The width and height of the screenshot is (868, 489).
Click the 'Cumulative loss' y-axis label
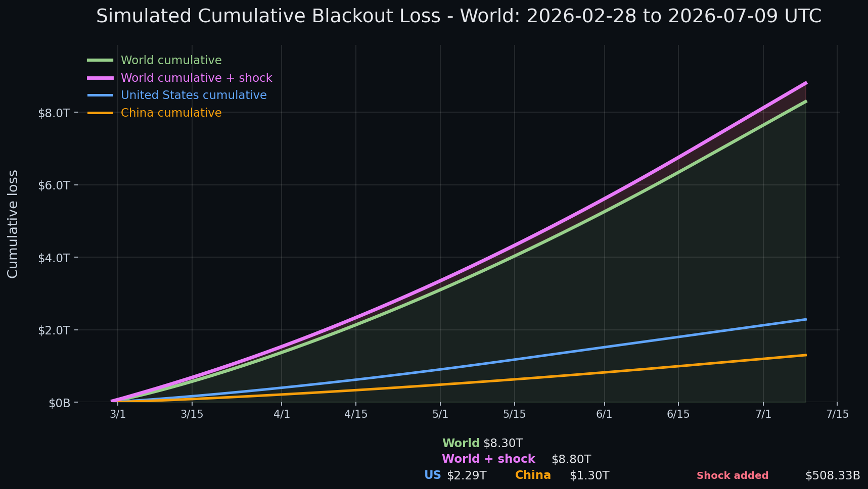click(13, 224)
